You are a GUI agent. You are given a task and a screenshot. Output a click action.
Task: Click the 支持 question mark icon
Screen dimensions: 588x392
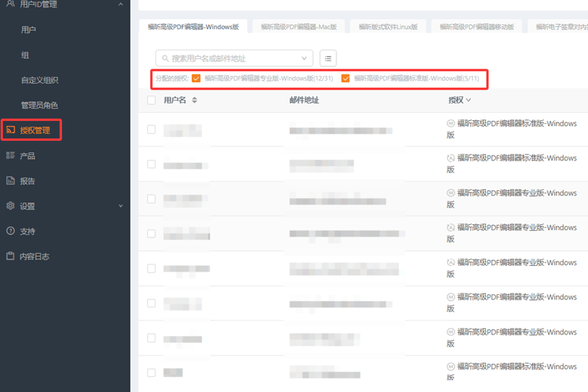click(x=10, y=231)
